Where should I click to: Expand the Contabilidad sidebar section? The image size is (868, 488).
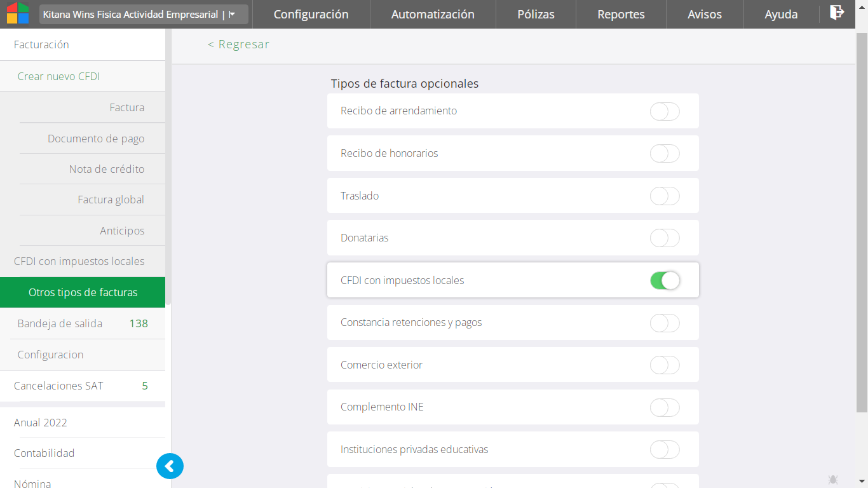coord(44,453)
